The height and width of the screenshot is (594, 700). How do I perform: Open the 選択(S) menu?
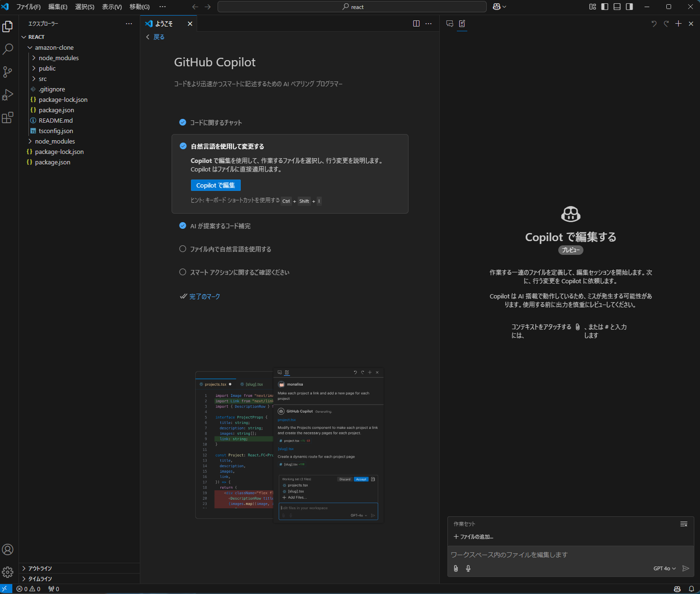pos(85,7)
